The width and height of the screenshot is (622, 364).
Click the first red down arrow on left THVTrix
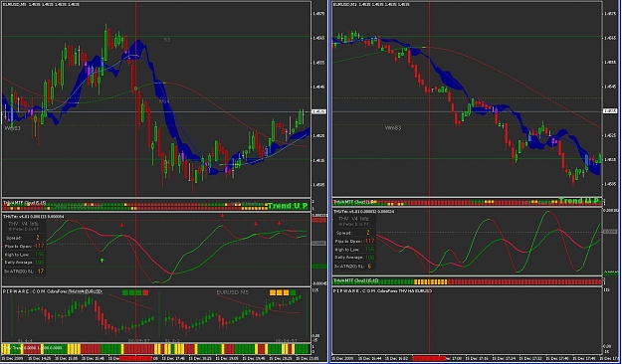[x=122, y=225]
